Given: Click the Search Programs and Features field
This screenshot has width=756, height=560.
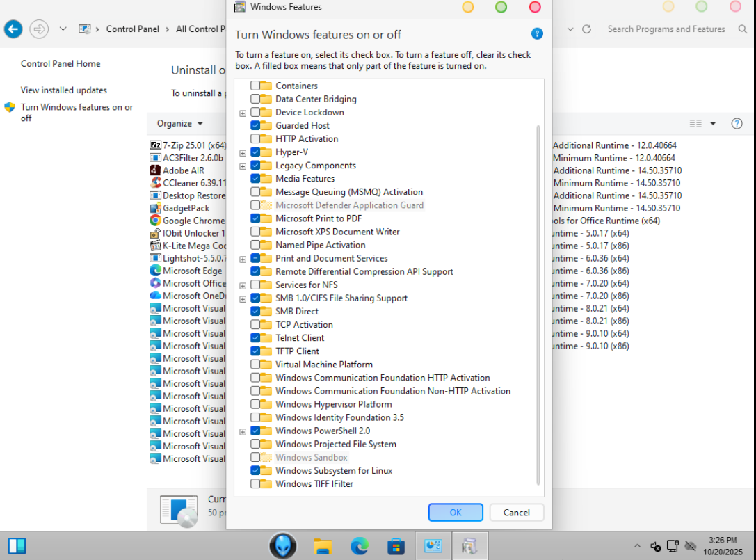Looking at the screenshot, I should click(x=667, y=29).
